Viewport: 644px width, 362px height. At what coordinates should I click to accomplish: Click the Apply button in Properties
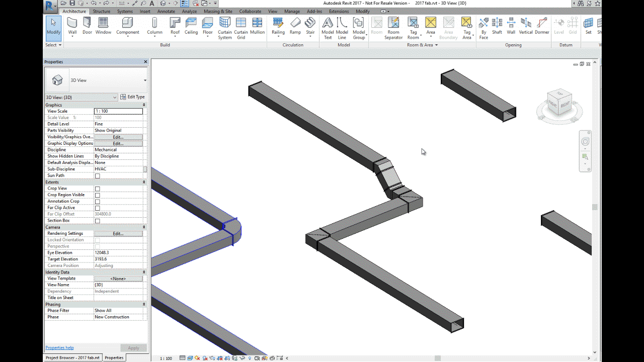[133, 347]
